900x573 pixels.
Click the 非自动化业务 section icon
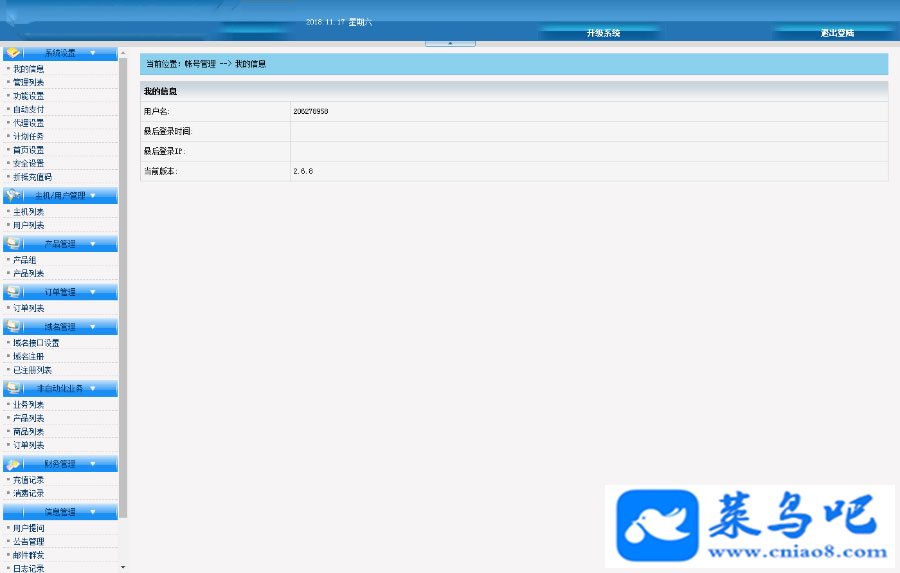point(13,389)
